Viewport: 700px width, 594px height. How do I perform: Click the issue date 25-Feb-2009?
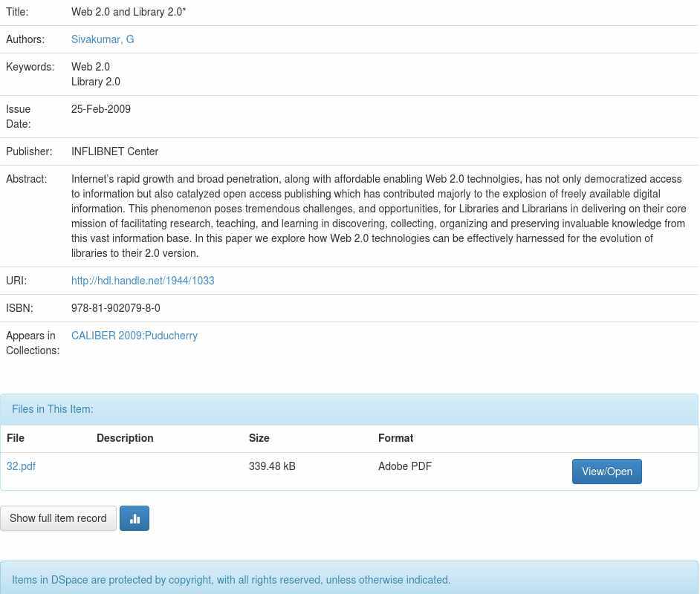(101, 109)
